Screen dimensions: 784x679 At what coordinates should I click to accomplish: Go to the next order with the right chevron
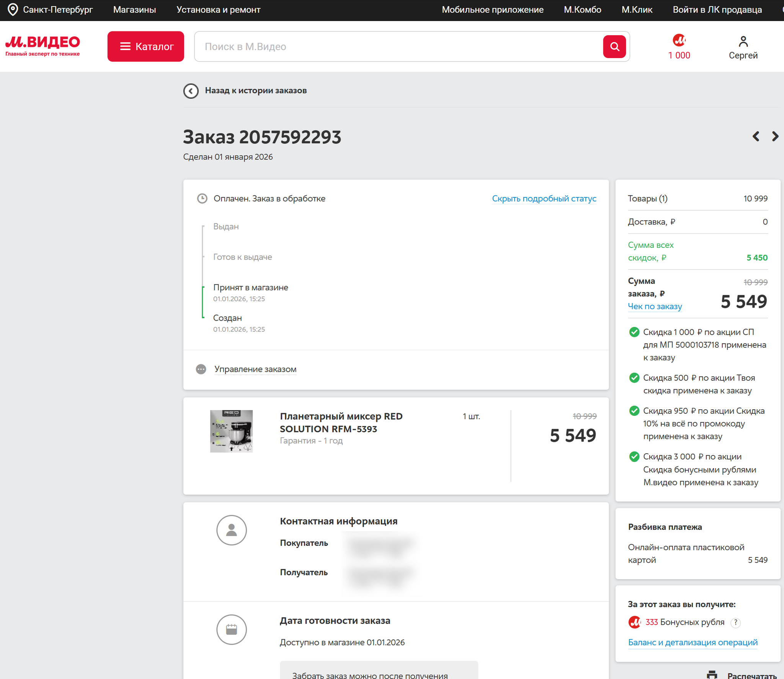[775, 137]
